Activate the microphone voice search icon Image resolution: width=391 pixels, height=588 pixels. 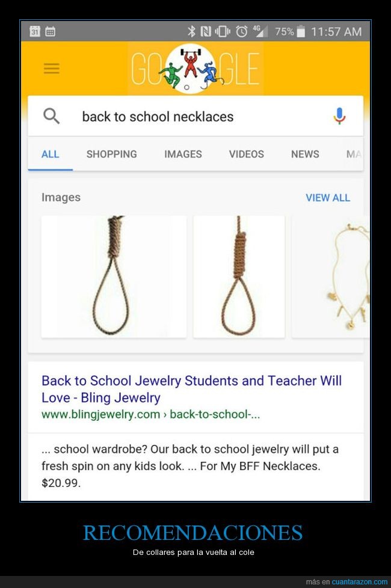coord(339,116)
